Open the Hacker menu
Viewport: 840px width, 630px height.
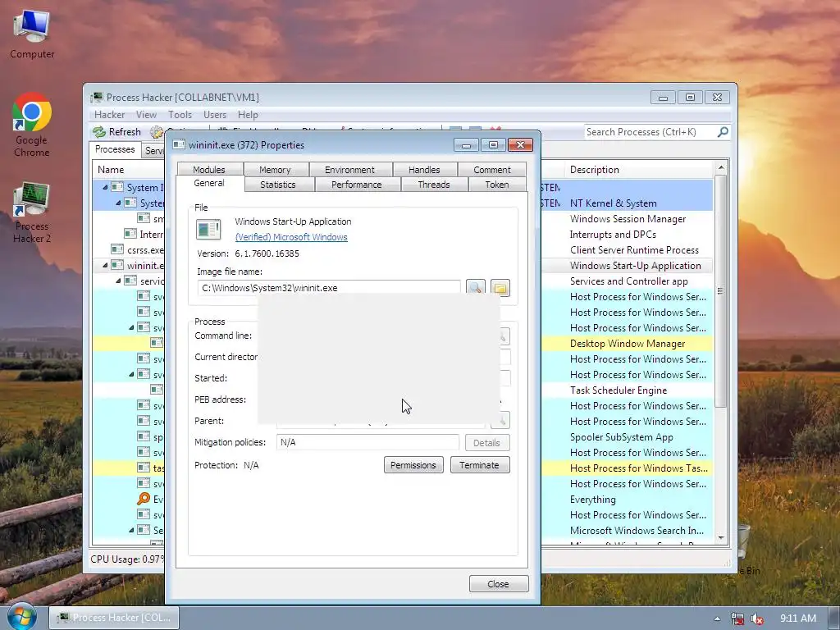[x=109, y=115]
